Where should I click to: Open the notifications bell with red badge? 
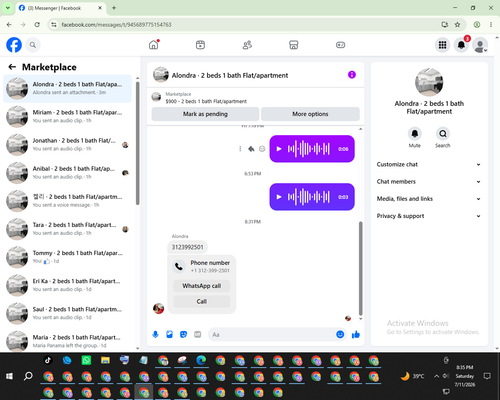pyautogui.click(x=461, y=45)
